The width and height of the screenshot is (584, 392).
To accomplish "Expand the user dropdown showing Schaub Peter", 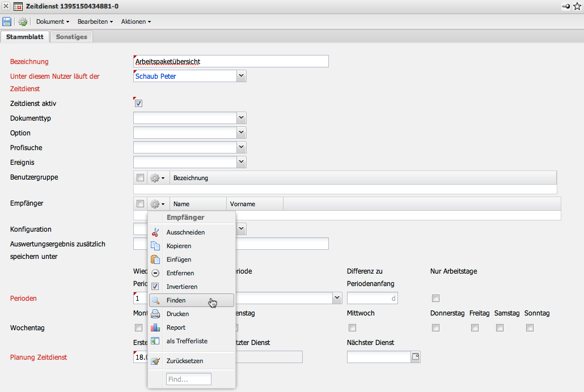I will point(241,76).
